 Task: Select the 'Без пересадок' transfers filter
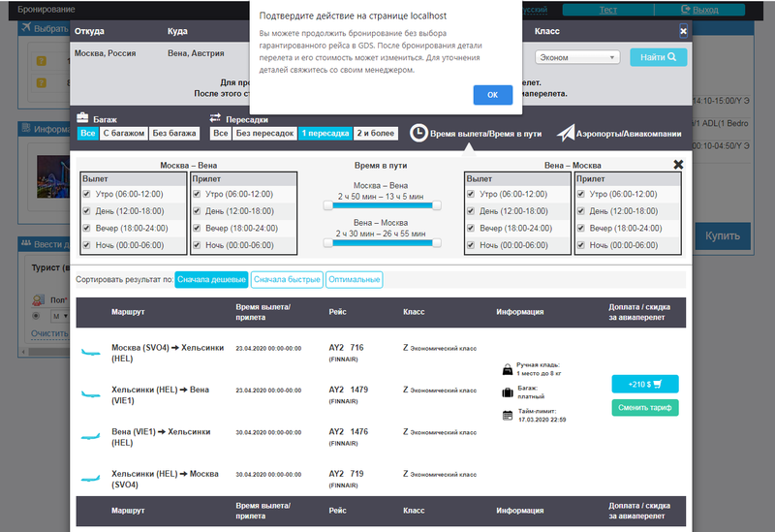264,134
